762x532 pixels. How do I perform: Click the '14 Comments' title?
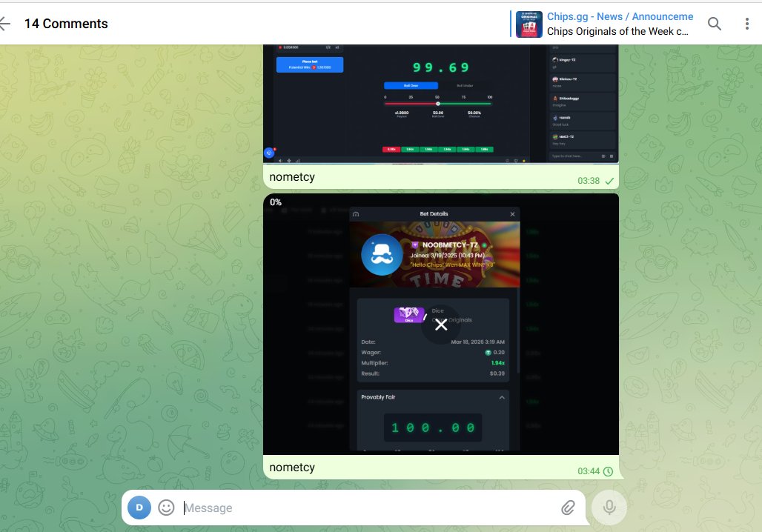point(66,24)
